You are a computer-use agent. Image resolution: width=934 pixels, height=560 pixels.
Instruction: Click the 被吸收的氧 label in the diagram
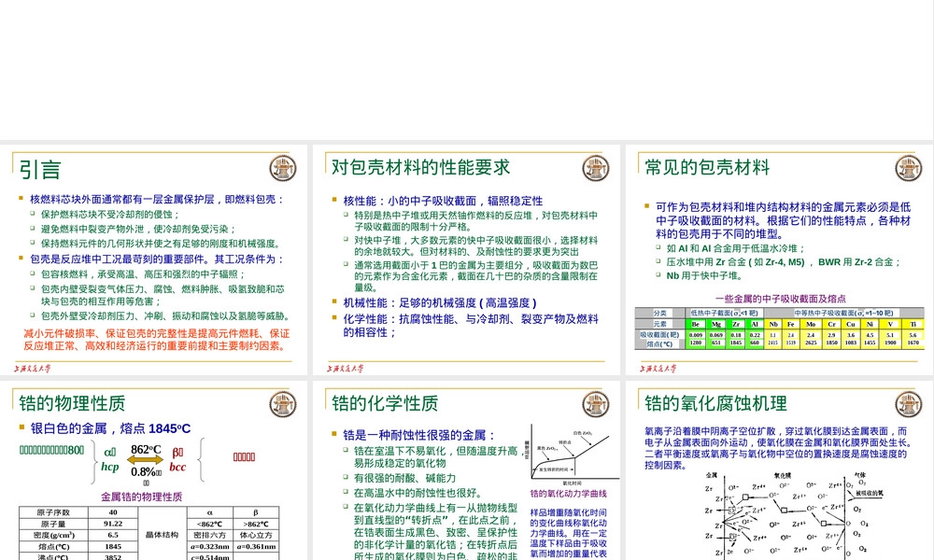869,494
